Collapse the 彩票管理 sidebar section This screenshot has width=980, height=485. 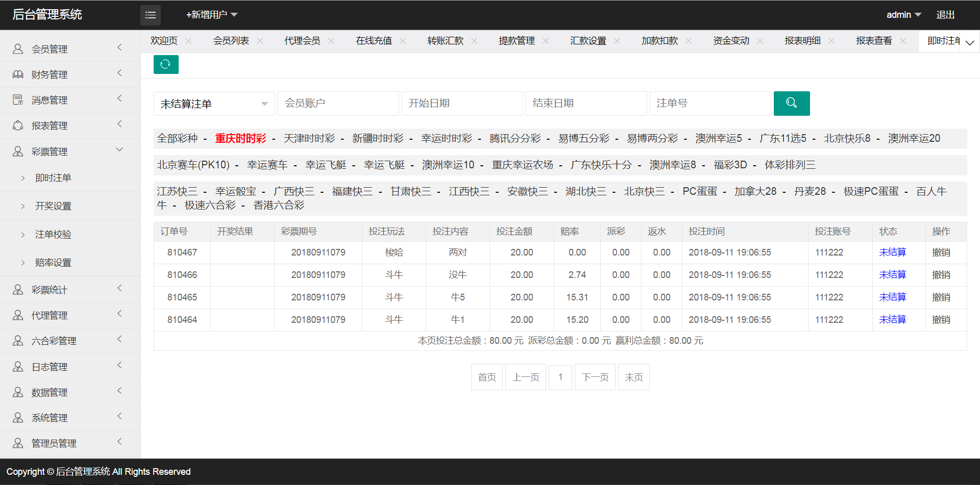[119, 150]
